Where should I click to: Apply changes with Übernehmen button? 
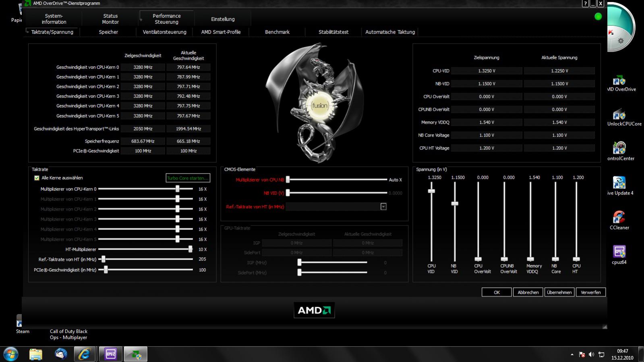(559, 292)
